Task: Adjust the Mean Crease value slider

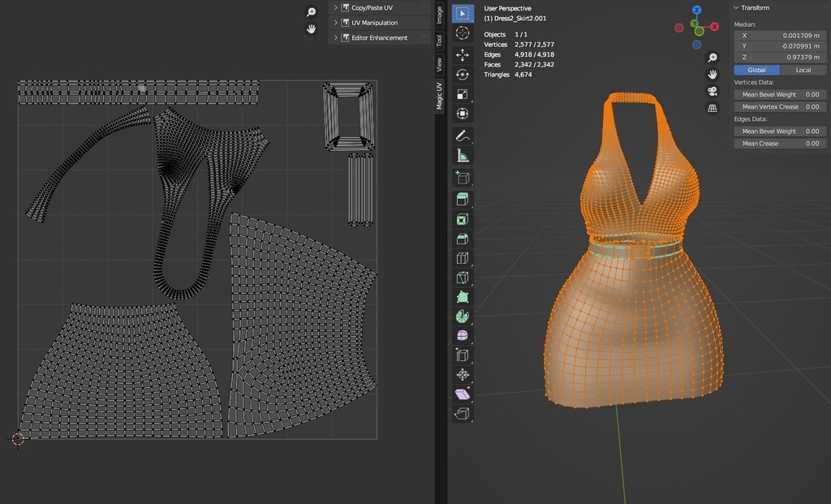Action: point(779,143)
